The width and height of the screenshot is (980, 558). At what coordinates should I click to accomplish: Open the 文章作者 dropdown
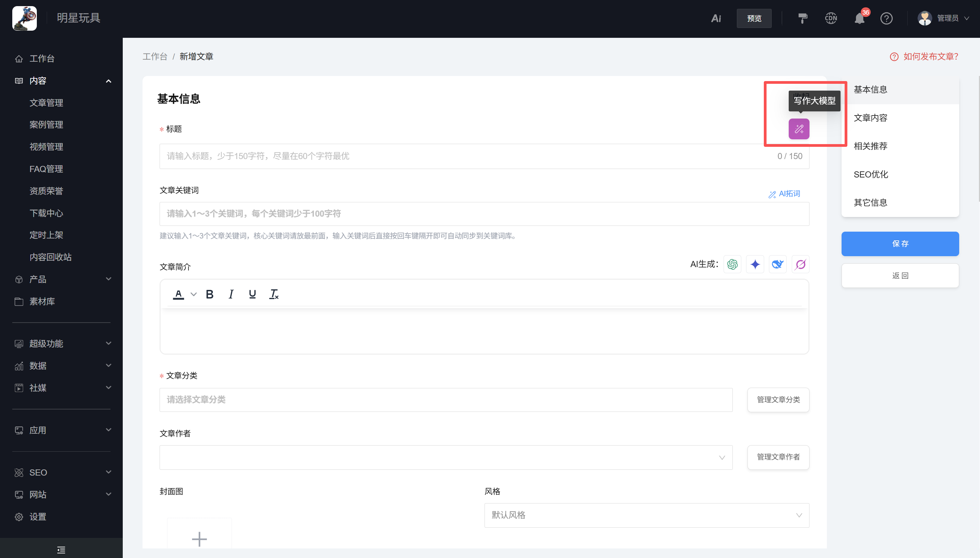(446, 457)
